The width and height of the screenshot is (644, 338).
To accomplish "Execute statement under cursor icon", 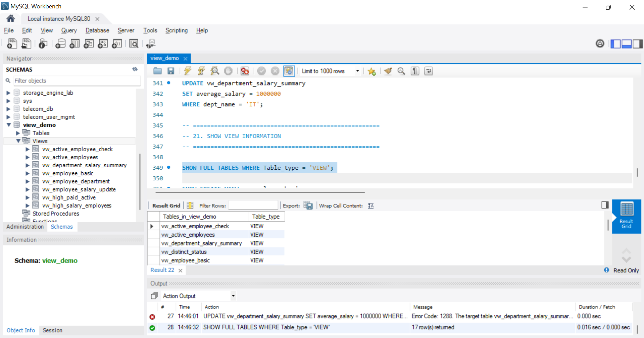I will 201,71.
